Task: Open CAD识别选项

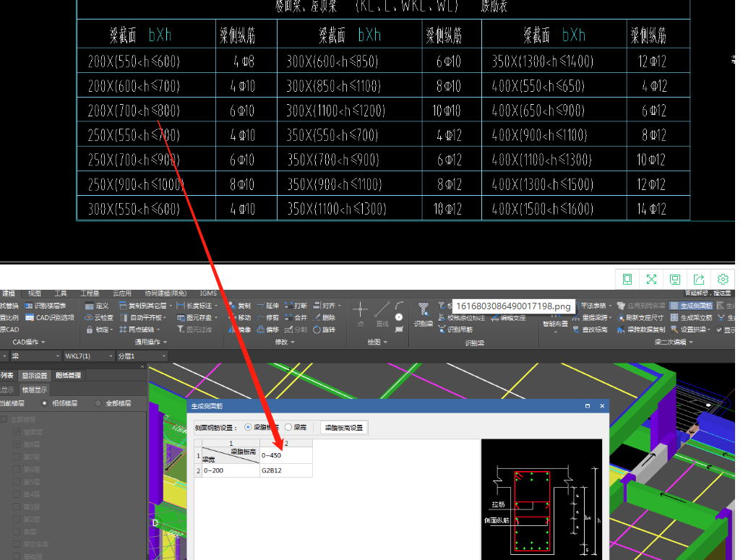Action: (x=50, y=317)
